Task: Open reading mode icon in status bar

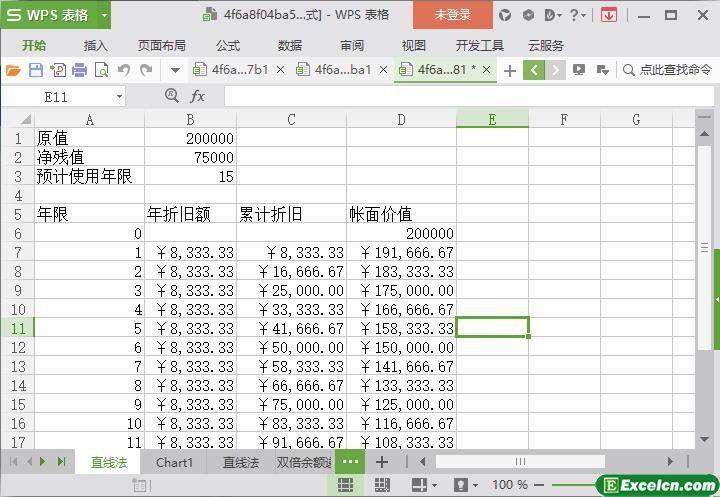Action: [x=420, y=485]
